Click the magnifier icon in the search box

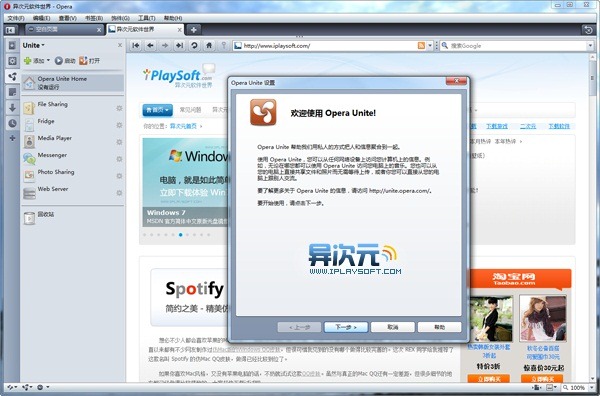pos(445,46)
